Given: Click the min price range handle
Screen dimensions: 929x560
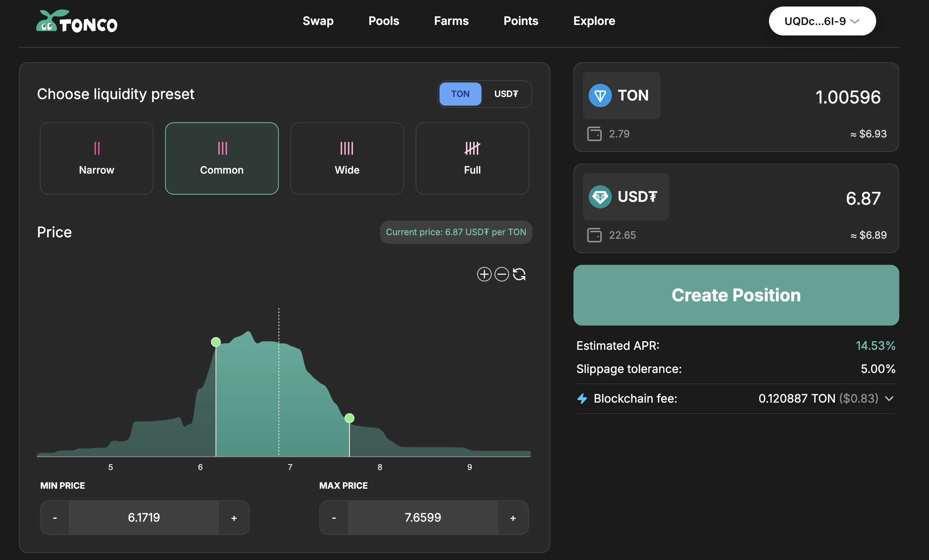Looking at the screenshot, I should 216,342.
